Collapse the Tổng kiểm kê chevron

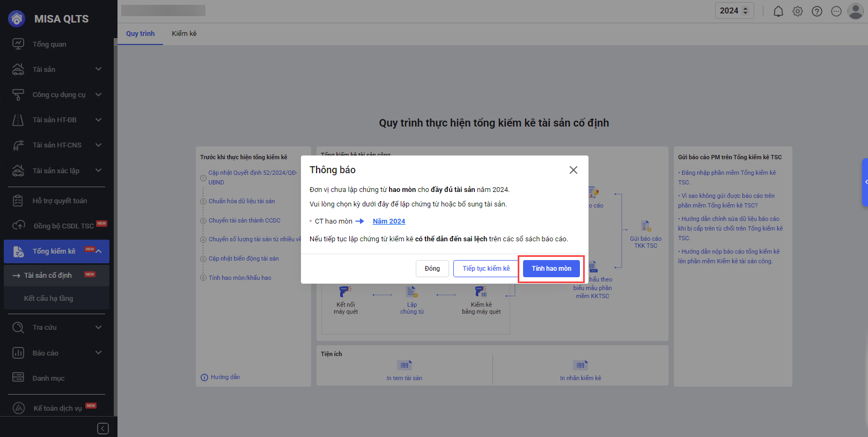(98, 251)
